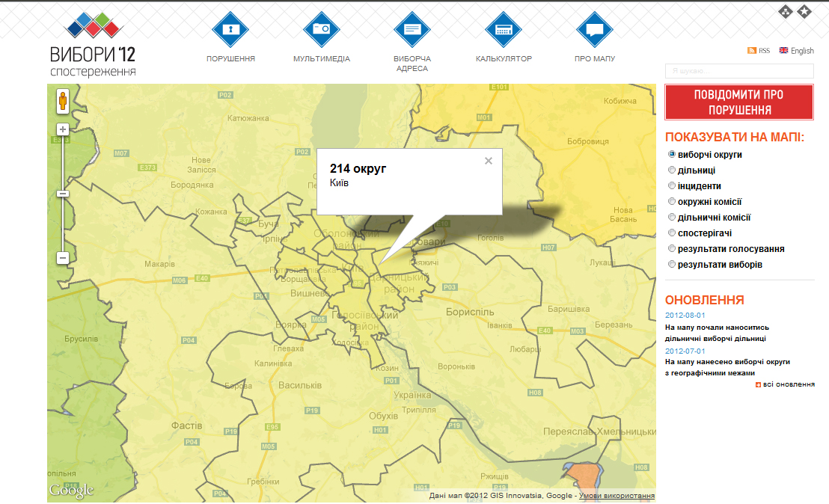Click the map zoom out minus button

click(63, 258)
